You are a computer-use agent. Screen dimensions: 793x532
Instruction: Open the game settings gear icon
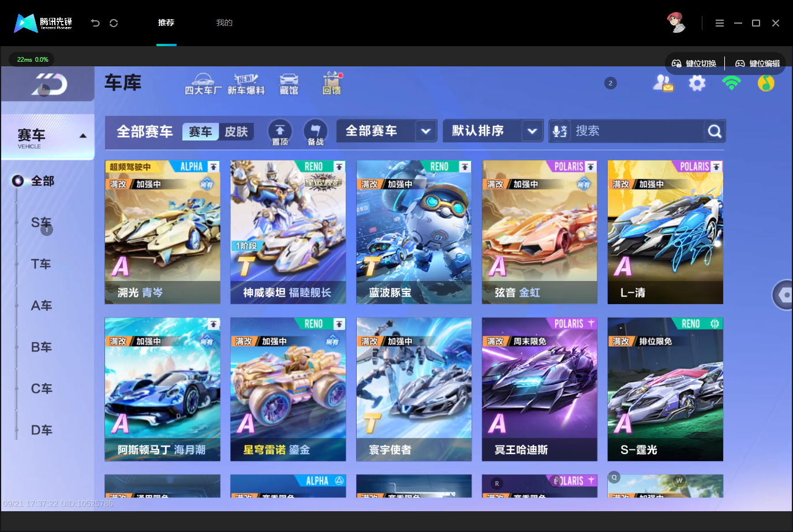[x=697, y=83]
